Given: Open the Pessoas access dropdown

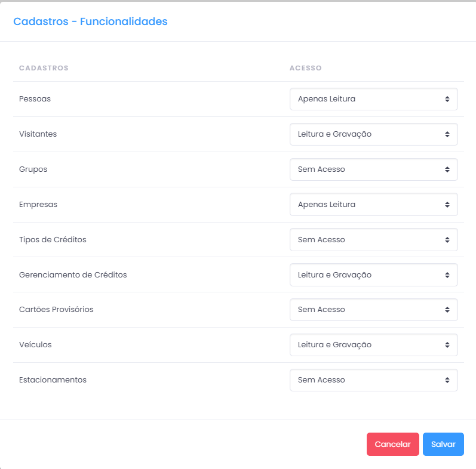Looking at the screenshot, I should tap(374, 99).
